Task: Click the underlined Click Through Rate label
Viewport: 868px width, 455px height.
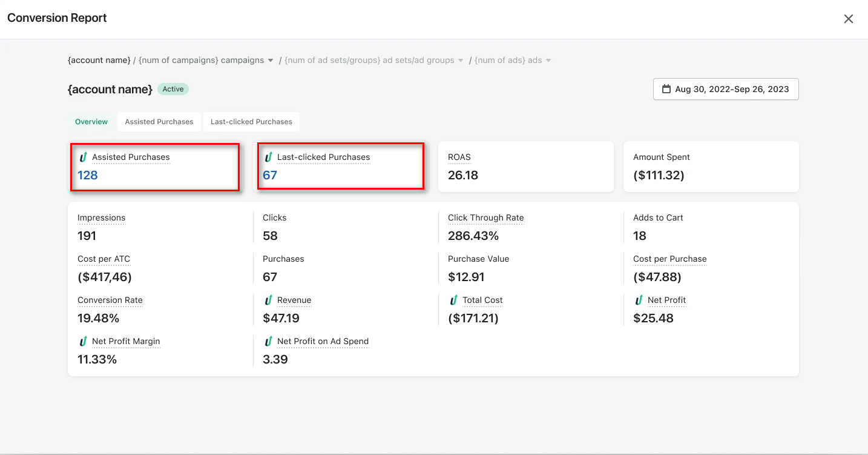Action: (x=485, y=218)
